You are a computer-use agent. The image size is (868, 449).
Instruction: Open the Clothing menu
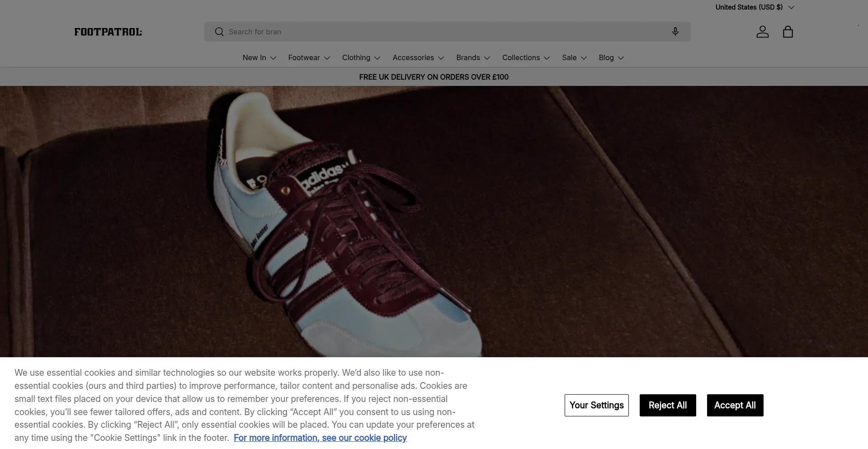point(361,58)
